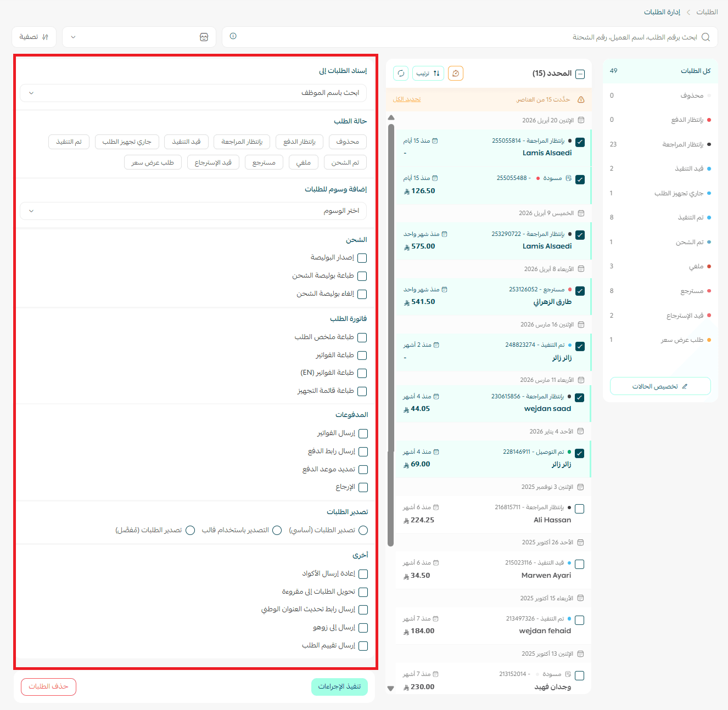Filter by بإنتظار المراجعة status in sidebar
The height and width of the screenshot is (710, 728).
[660, 144]
